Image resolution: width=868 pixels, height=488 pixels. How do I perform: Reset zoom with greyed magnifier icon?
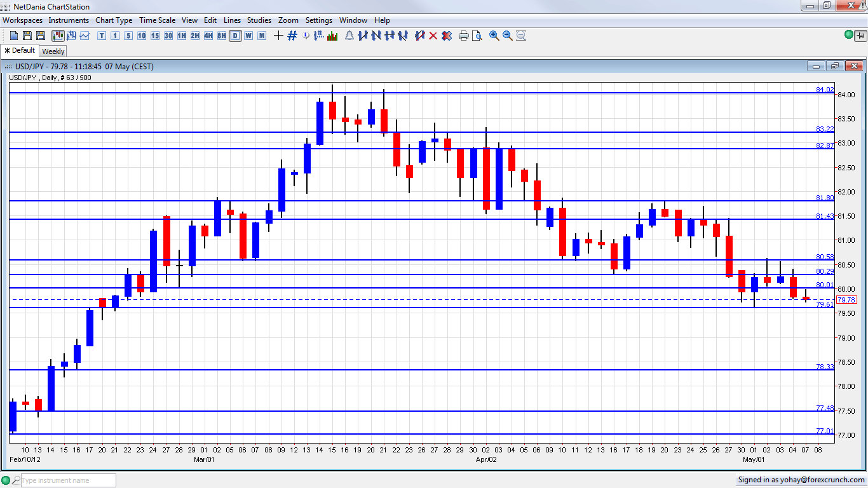point(521,36)
